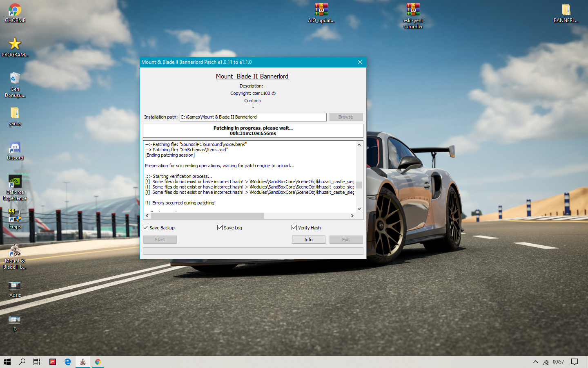The height and width of the screenshot is (368, 588).
Task: Launch Microsoft Edge from taskbar
Action: (x=68, y=362)
